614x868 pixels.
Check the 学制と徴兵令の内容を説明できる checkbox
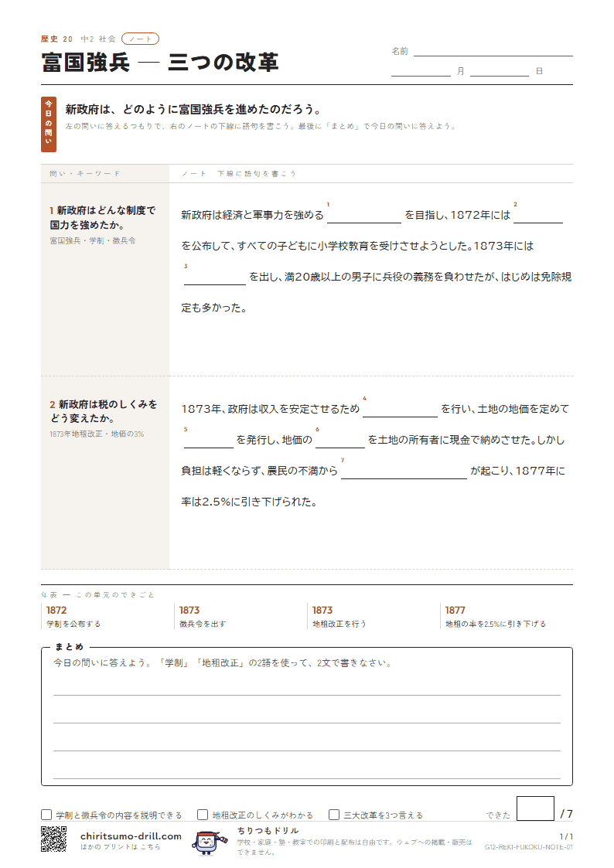point(46,815)
